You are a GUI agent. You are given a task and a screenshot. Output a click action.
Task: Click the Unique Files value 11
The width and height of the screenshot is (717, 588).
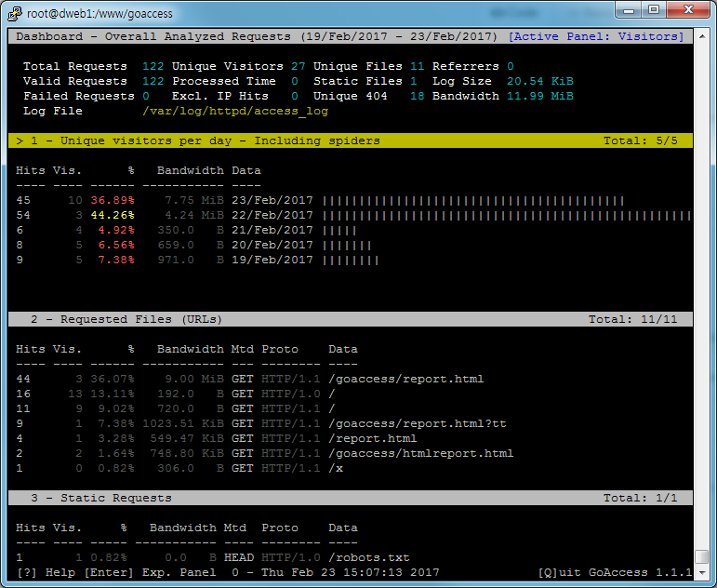pyautogui.click(x=417, y=66)
